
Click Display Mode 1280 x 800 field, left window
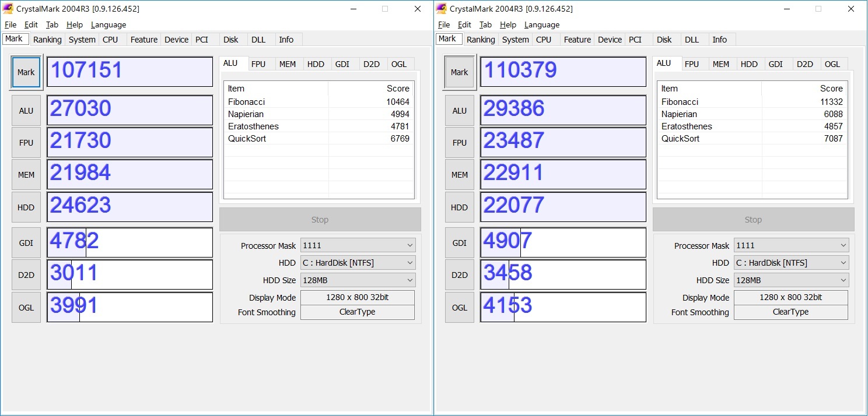click(358, 297)
